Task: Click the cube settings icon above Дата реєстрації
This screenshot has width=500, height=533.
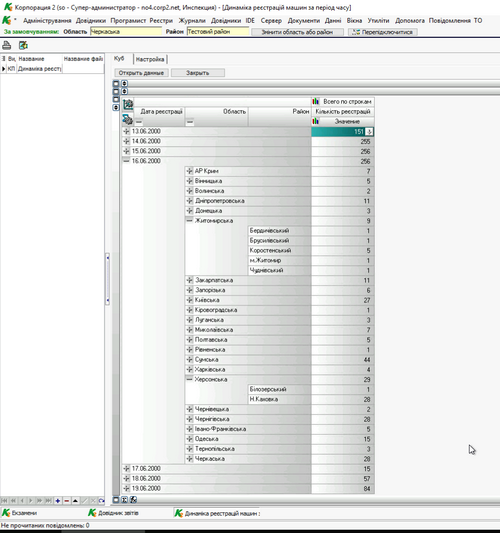Action: point(128,104)
